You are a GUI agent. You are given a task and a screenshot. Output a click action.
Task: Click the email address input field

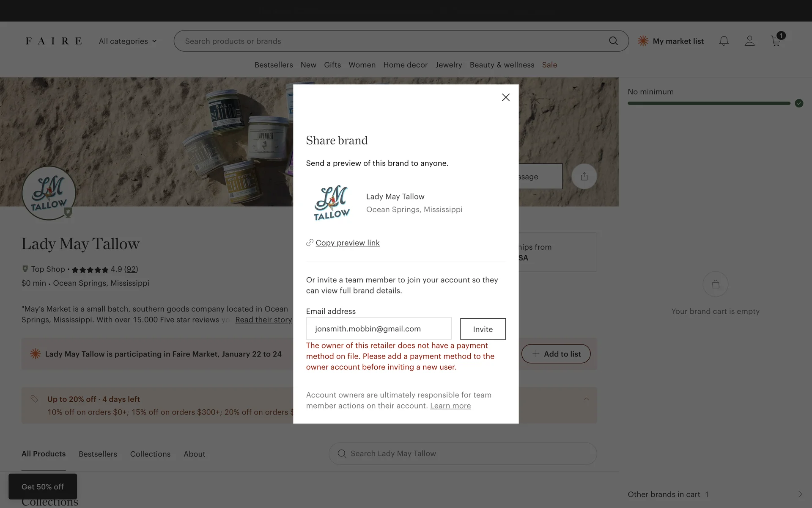click(x=379, y=329)
